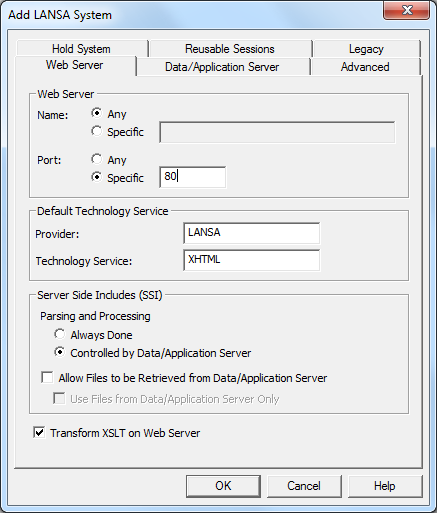Viewport: 437px width, 513px height.
Task: Click the Port number field showing 80
Action: 193,177
